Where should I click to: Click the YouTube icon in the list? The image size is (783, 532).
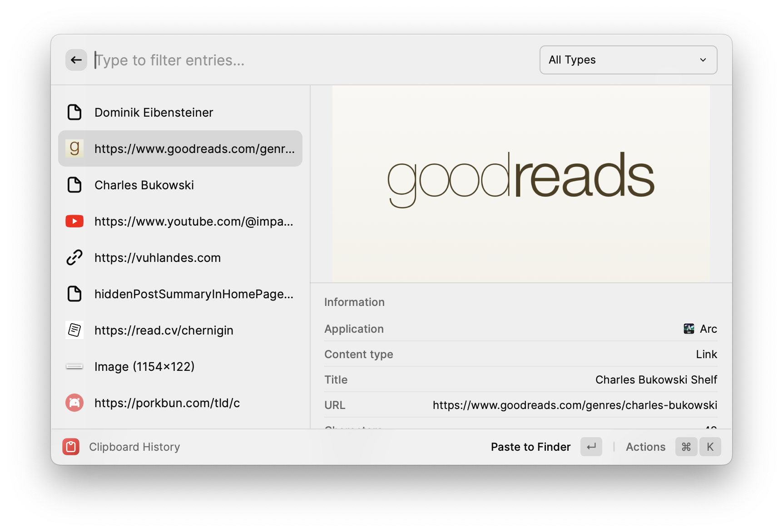[x=74, y=221]
